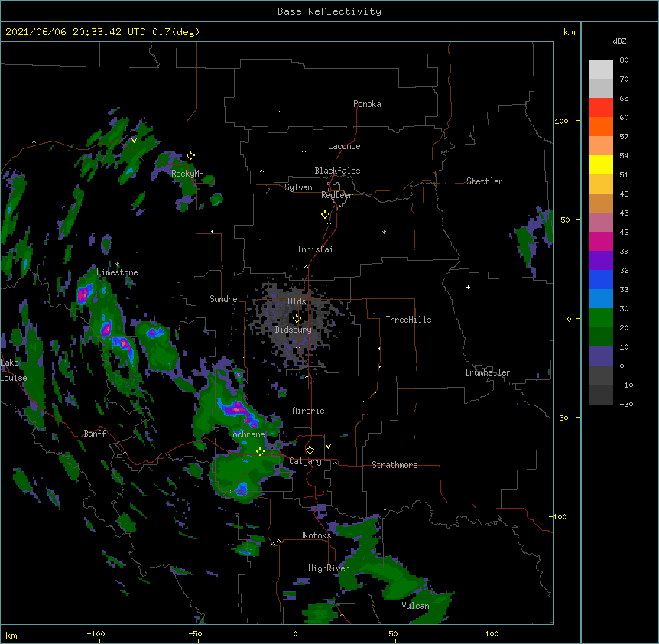Viewport: 659px width, 644px height.
Task: Click the RedDeer city label
Action: click(x=336, y=195)
